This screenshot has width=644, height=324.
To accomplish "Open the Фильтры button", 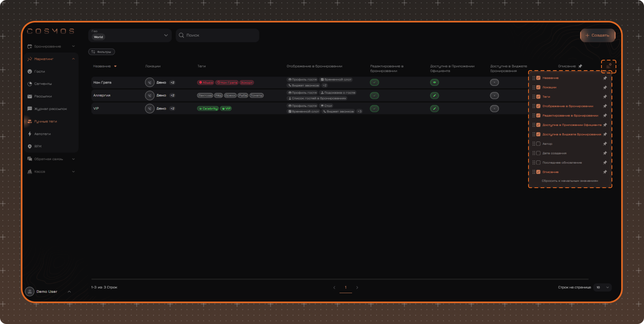I will coord(101,52).
